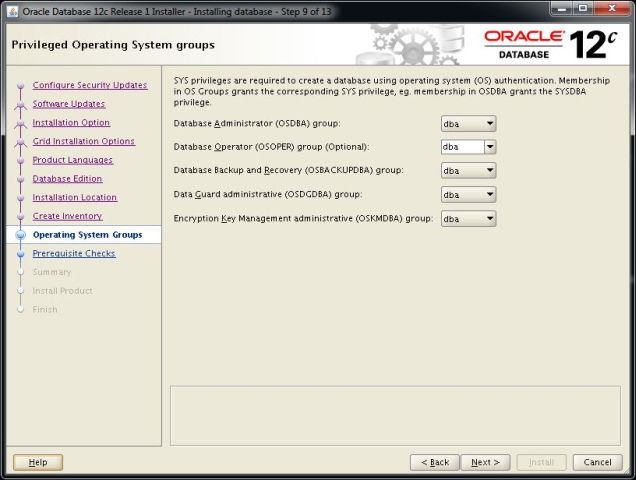Close the installer window
Image resolution: width=636 pixels, height=480 pixels.
click(x=612, y=9)
